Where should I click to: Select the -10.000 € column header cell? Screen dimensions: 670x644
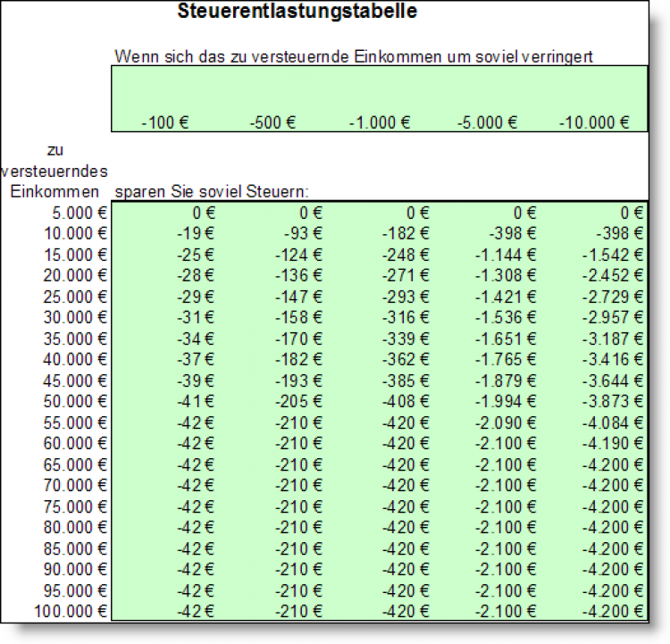(594, 122)
